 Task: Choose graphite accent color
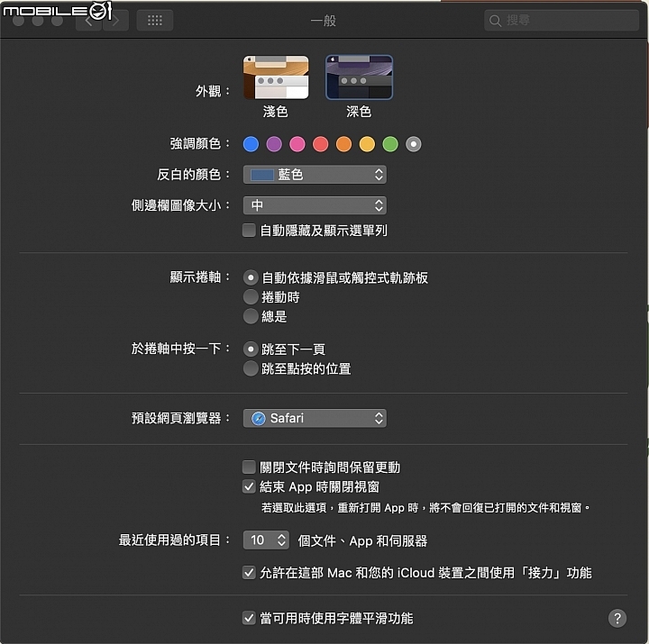point(414,144)
